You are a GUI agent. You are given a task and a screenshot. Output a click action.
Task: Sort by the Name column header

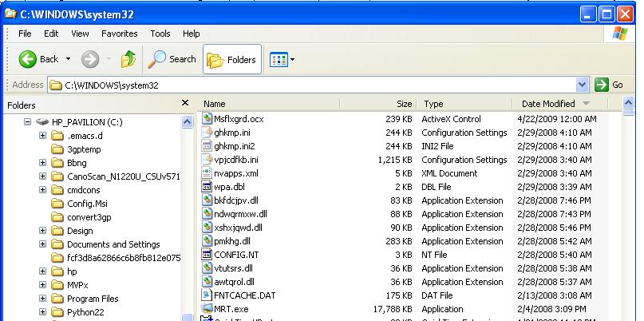pos(270,104)
